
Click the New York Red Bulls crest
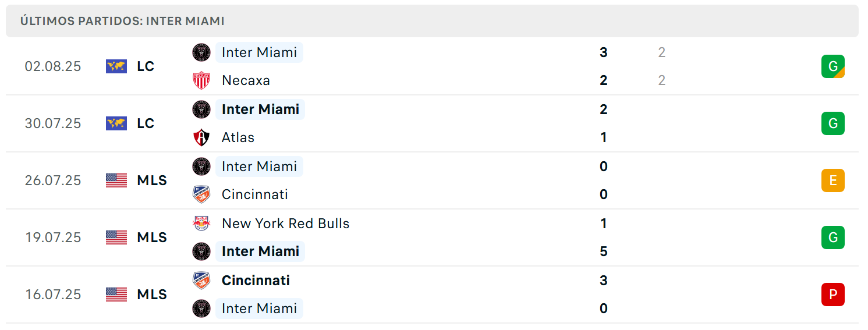point(201,223)
